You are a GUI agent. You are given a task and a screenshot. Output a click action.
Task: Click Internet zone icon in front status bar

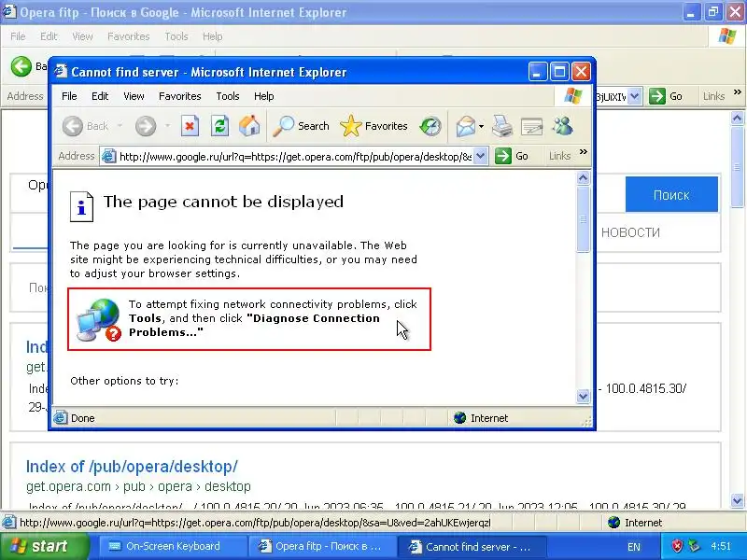click(x=459, y=418)
